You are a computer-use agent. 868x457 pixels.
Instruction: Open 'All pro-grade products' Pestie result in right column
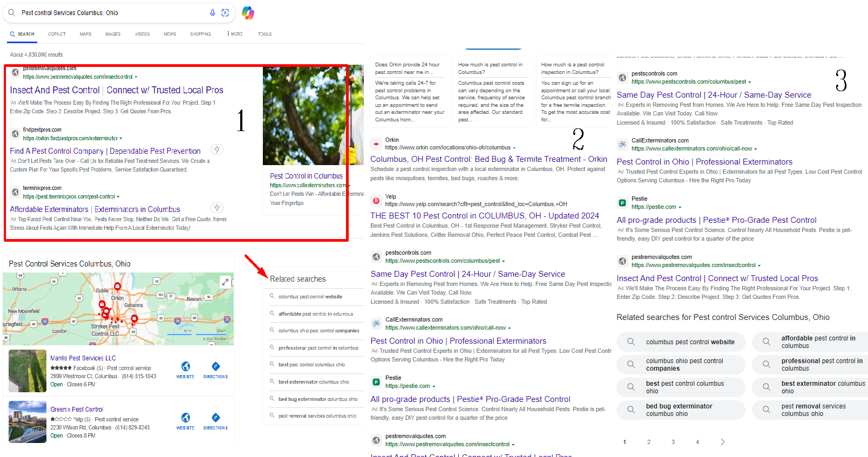pos(716,220)
